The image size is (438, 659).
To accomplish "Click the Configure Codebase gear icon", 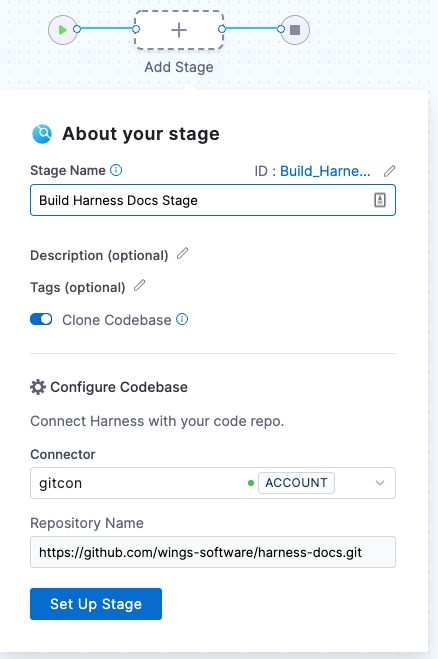I will click(x=38, y=387).
